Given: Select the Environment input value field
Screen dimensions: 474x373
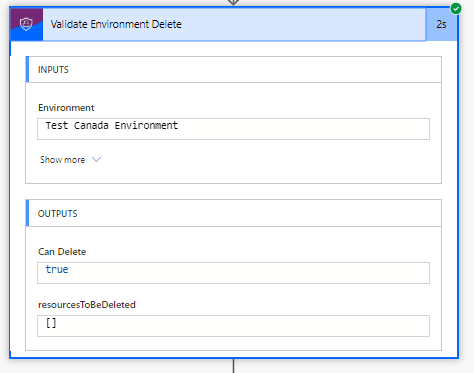Looking at the screenshot, I should click(233, 129).
